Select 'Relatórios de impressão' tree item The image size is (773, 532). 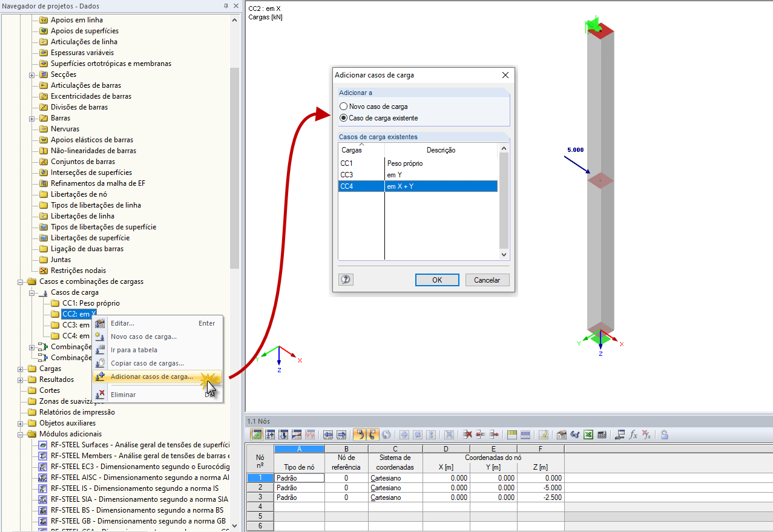[x=77, y=412]
